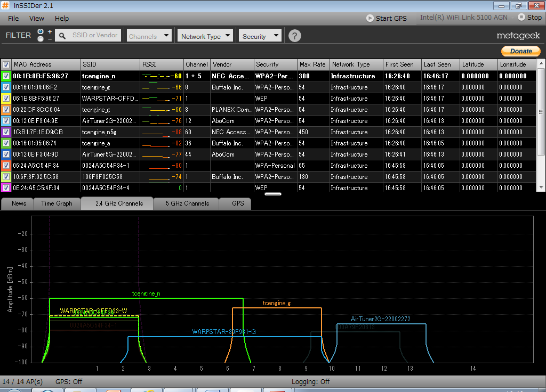The width and height of the screenshot is (546, 392).
Task: Click the WARPSTAR-CFFD... SSID cell in the table
Action: point(110,99)
